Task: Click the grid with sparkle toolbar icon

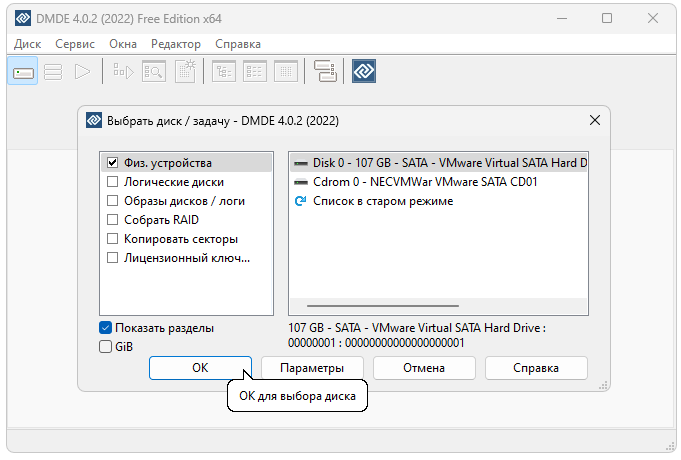Action: (x=185, y=72)
